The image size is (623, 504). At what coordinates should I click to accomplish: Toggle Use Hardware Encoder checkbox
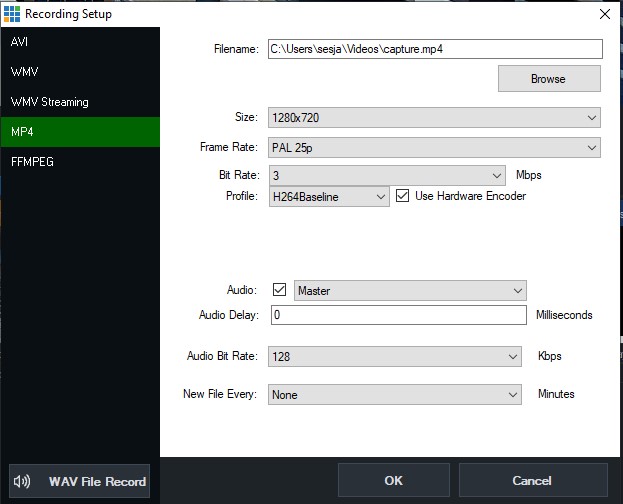coord(402,196)
